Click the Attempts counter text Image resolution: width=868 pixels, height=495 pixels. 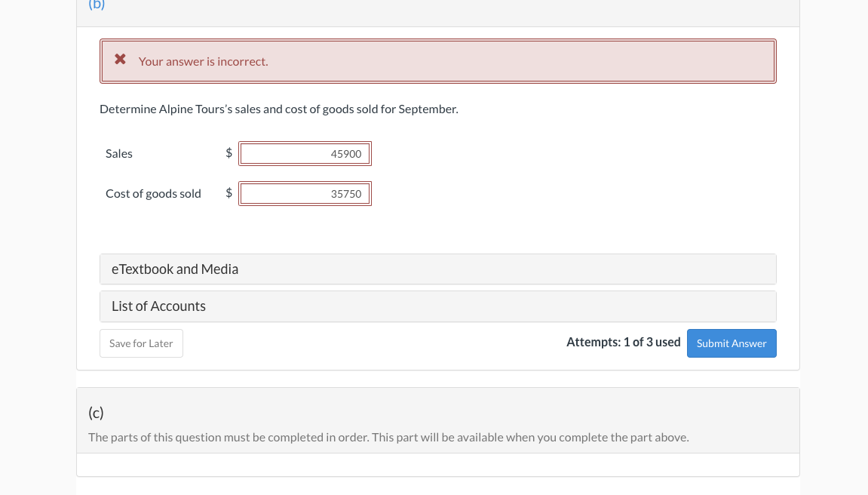pos(624,342)
